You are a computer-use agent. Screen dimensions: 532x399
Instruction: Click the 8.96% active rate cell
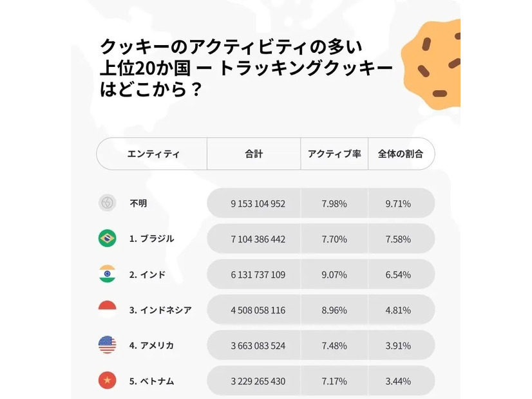click(x=334, y=310)
